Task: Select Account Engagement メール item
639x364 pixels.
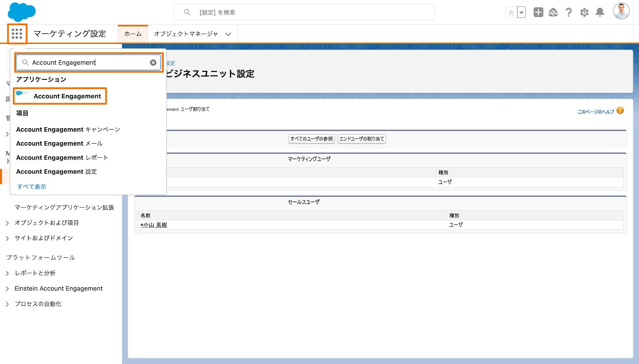Action: pos(60,143)
